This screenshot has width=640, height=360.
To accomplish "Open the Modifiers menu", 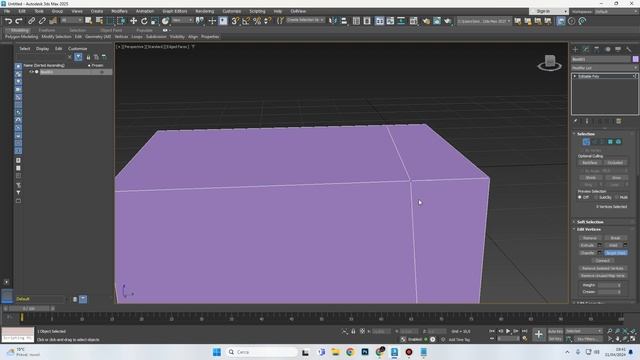I will click(119, 11).
